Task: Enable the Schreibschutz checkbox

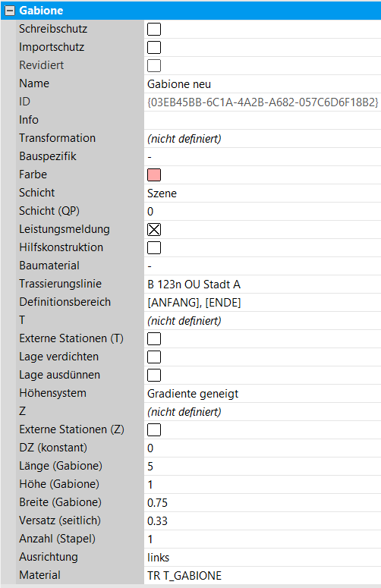Action: [154, 30]
